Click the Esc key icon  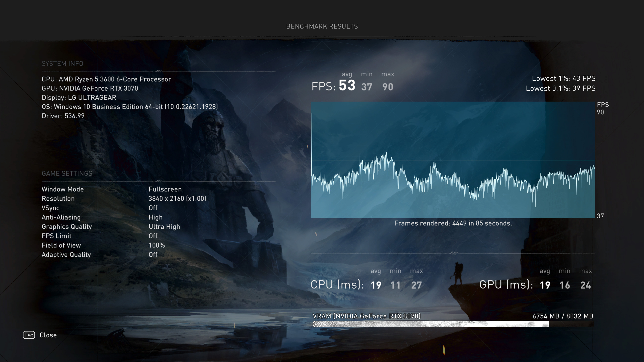coord(29,335)
